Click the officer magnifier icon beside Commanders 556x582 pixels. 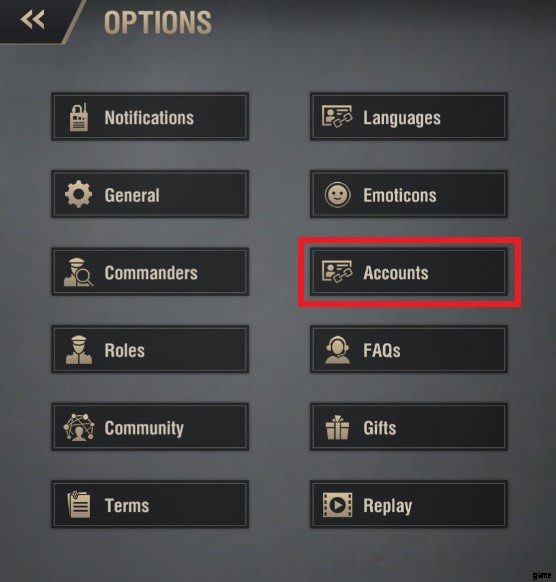click(78, 273)
